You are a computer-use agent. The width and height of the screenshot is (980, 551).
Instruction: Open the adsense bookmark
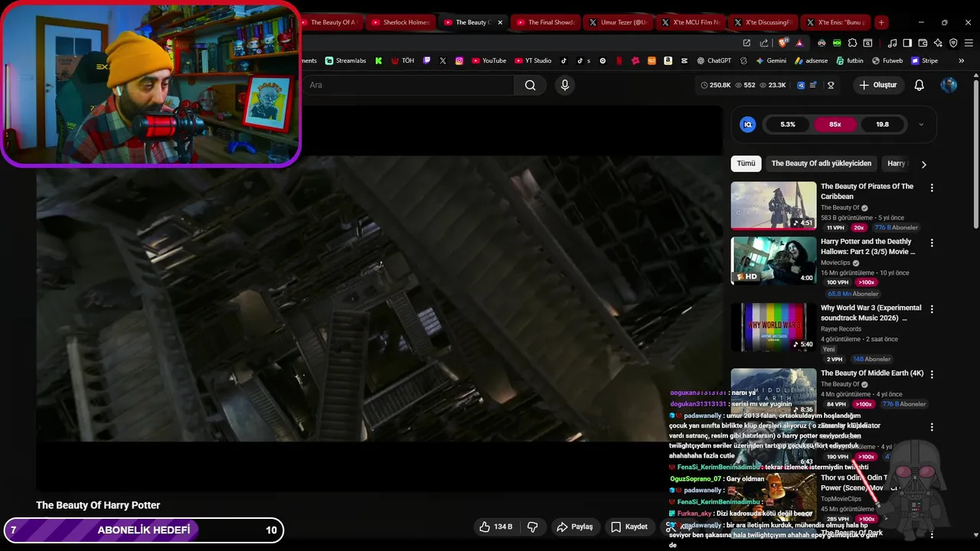[811, 60]
